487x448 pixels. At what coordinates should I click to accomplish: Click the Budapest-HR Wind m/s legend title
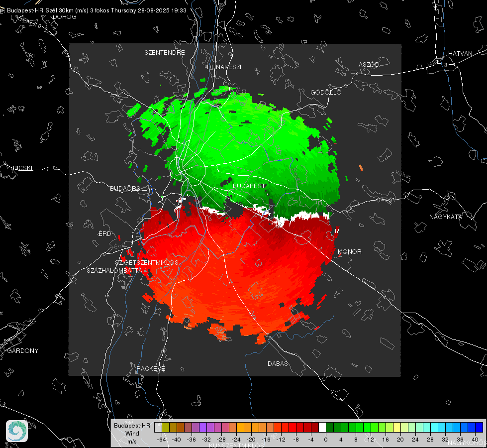pyautogui.click(x=132, y=433)
